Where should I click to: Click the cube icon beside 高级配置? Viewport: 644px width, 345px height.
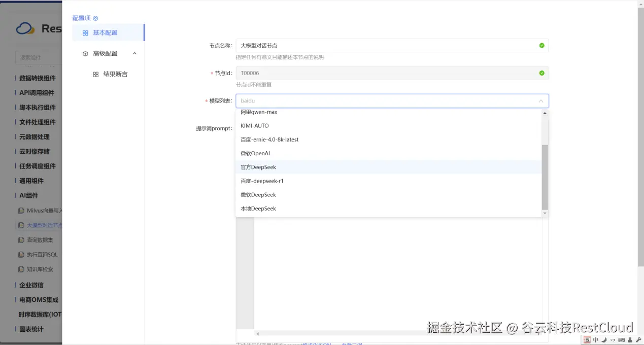(x=85, y=54)
